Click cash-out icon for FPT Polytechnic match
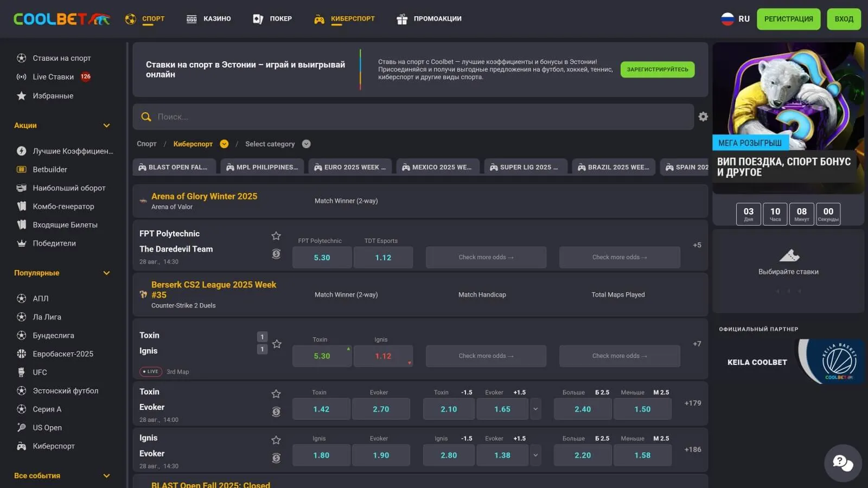This screenshot has height=488, width=868. click(x=276, y=254)
